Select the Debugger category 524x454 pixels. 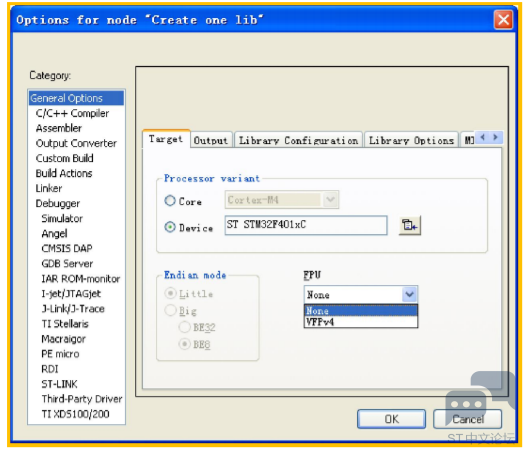(57, 203)
